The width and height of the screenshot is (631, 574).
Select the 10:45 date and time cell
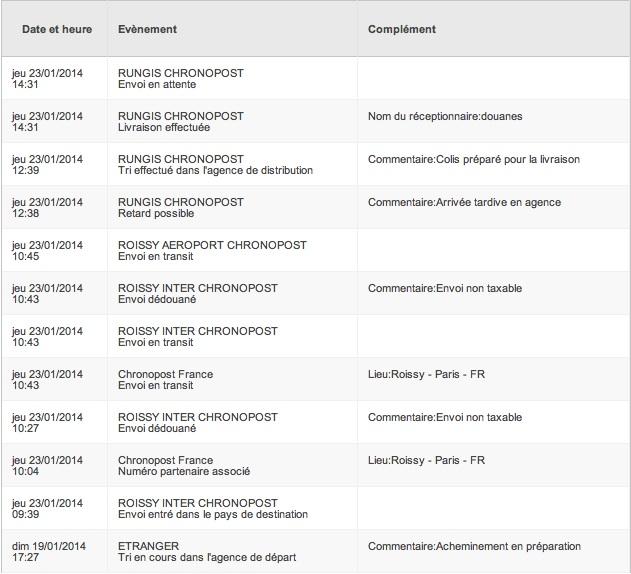tap(47, 251)
